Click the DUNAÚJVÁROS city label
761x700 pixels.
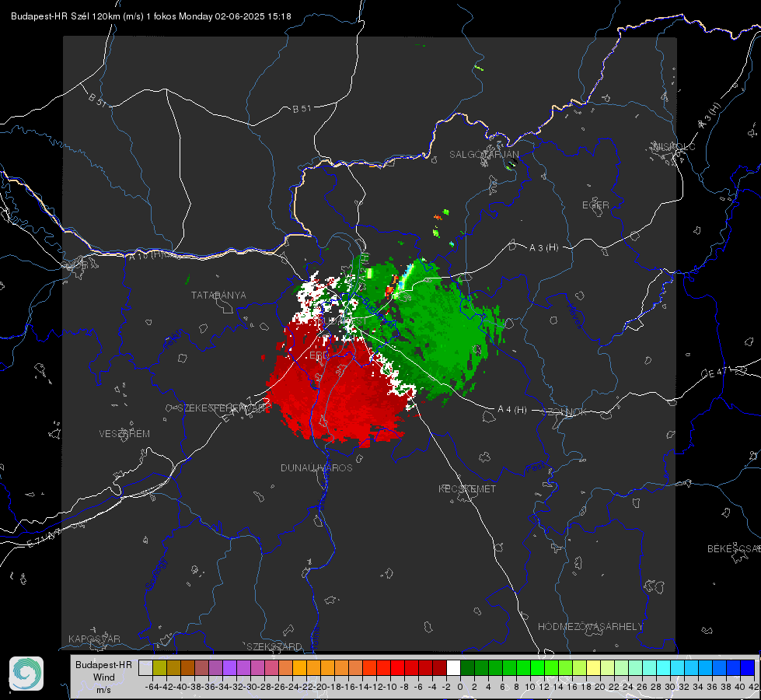316,467
